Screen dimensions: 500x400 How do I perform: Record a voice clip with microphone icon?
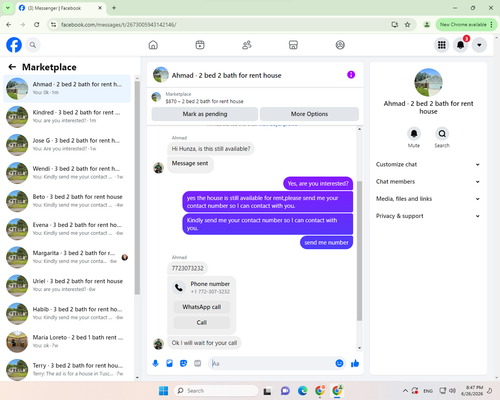pyautogui.click(x=155, y=363)
